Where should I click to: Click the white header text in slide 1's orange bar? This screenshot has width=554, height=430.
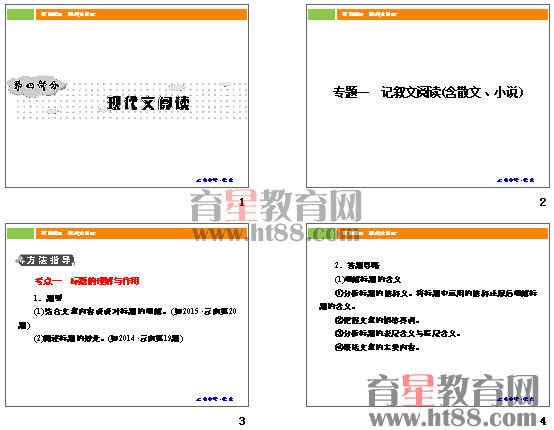[x=68, y=14]
